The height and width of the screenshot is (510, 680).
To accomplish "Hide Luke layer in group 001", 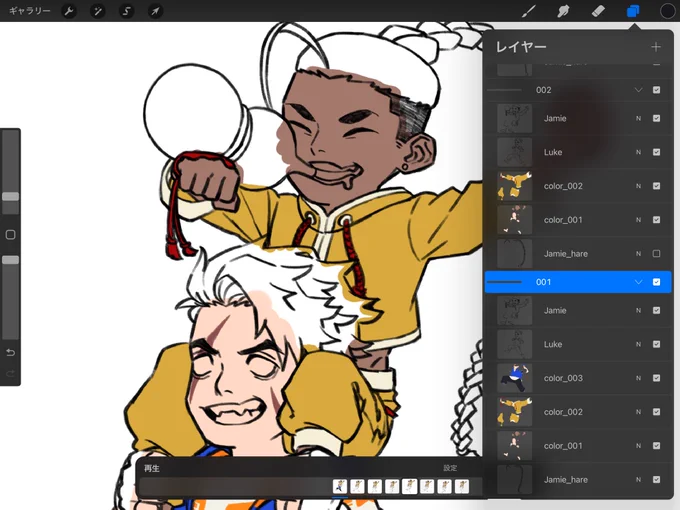I will pos(657,344).
